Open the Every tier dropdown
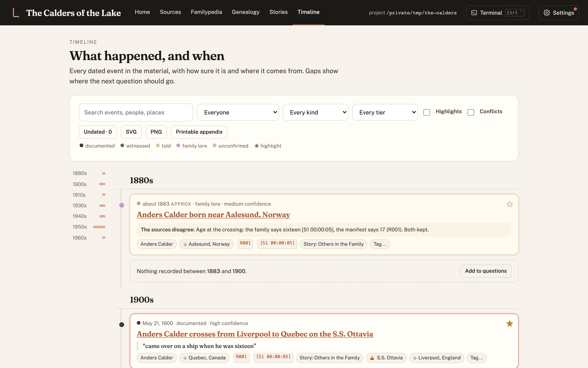The height and width of the screenshot is (368, 588). (385, 112)
